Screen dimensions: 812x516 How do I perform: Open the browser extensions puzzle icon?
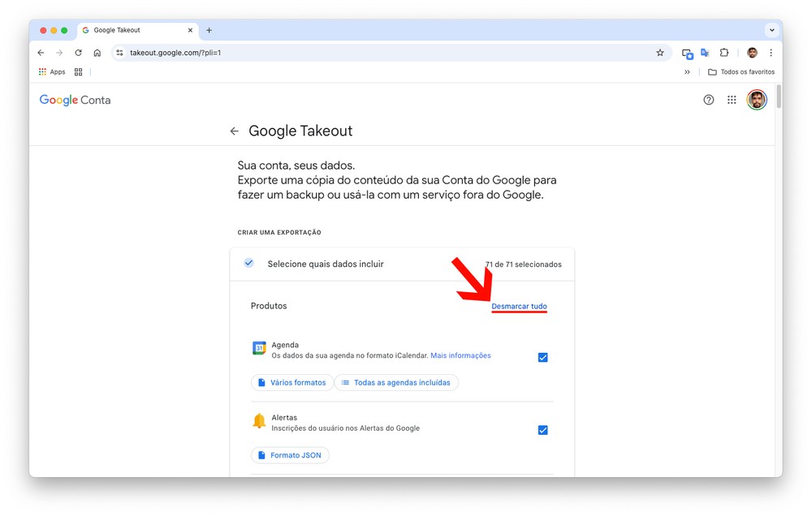click(724, 53)
